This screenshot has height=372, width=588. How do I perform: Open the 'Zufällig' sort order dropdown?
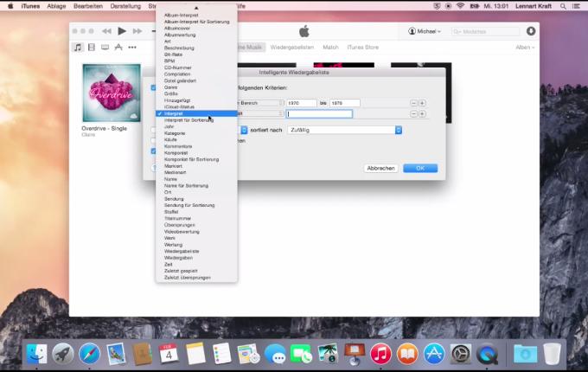click(x=345, y=130)
